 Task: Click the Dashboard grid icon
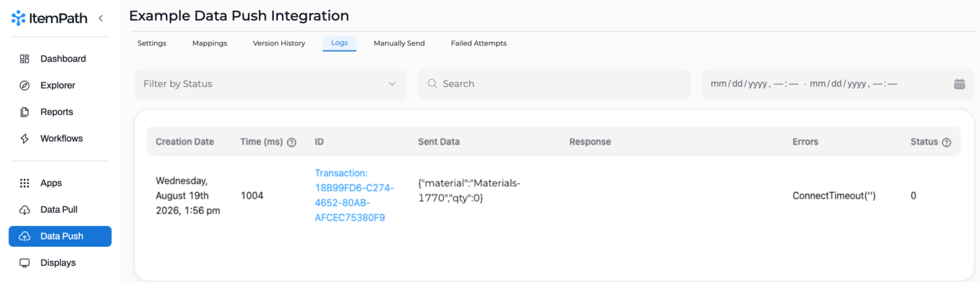pyautogui.click(x=24, y=59)
